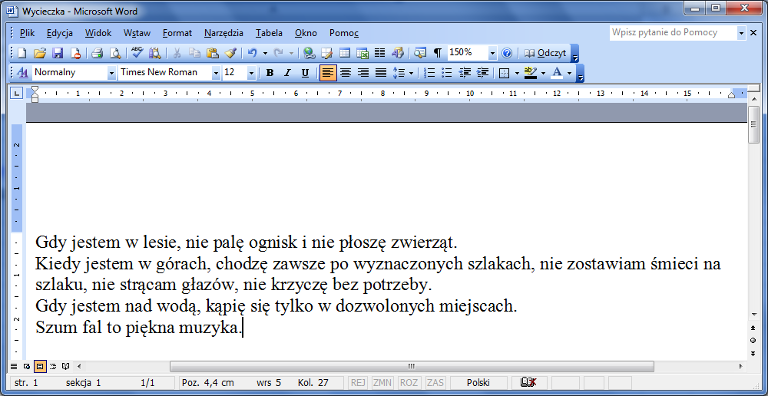The width and height of the screenshot is (768, 396).
Task: Click the Columns layout icon
Action: click(x=380, y=53)
